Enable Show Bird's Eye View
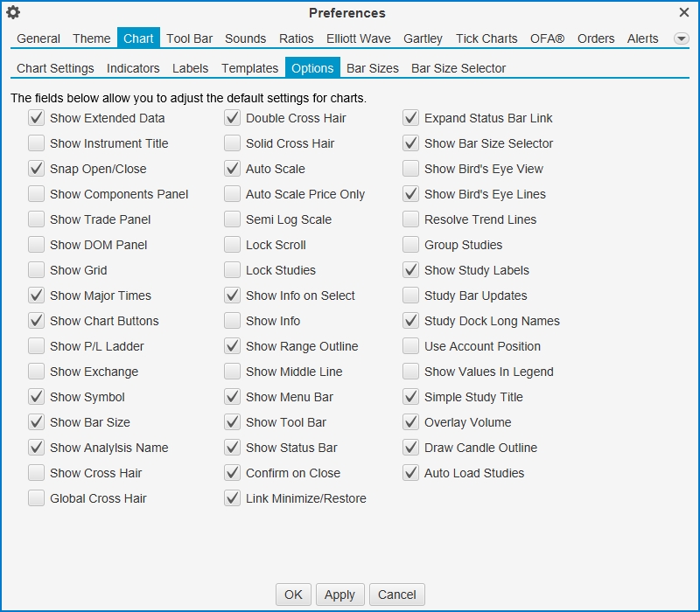 [410, 169]
